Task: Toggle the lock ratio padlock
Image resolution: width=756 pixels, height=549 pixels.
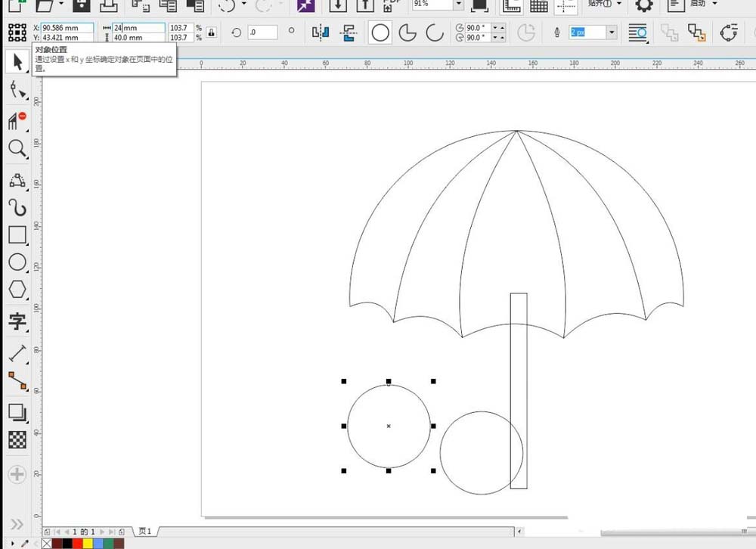Action: coord(211,33)
